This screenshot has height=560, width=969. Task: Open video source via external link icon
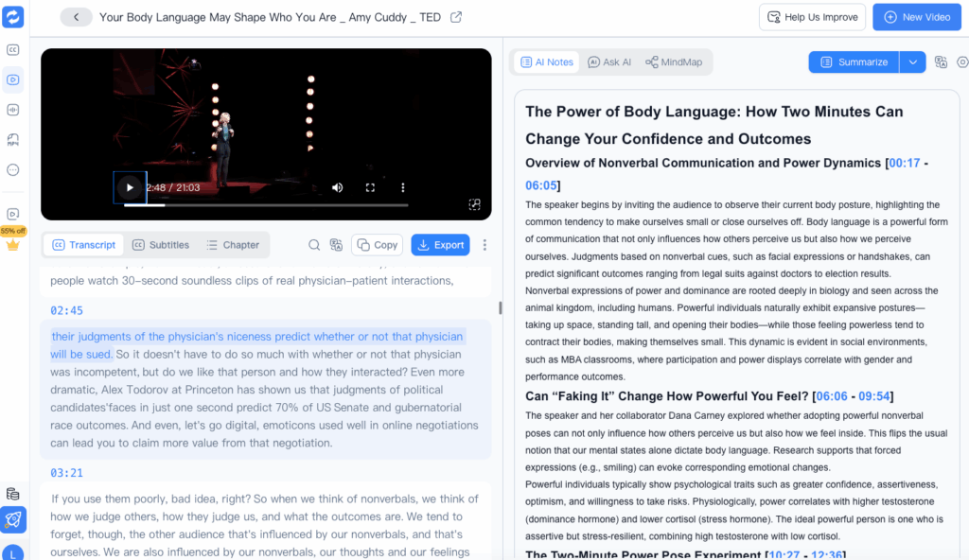[x=456, y=17]
